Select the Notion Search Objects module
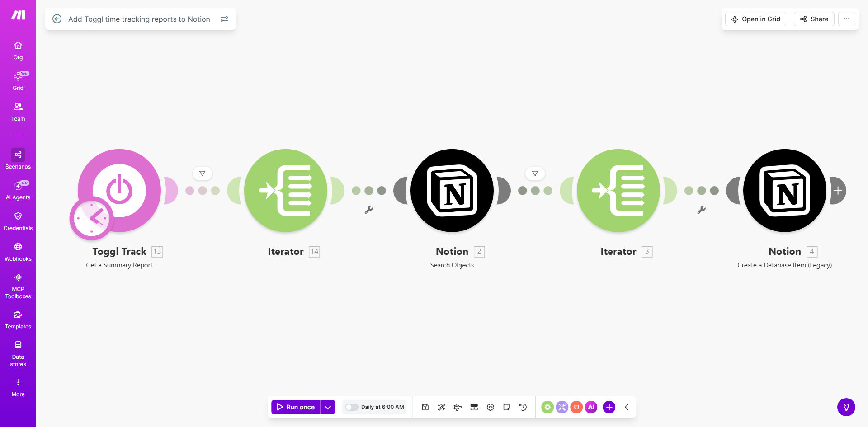 click(452, 190)
